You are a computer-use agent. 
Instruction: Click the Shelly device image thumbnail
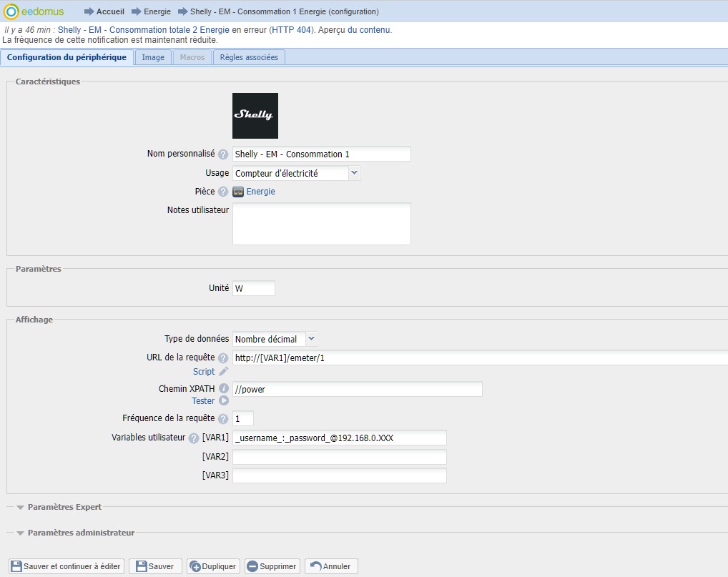[x=255, y=116]
